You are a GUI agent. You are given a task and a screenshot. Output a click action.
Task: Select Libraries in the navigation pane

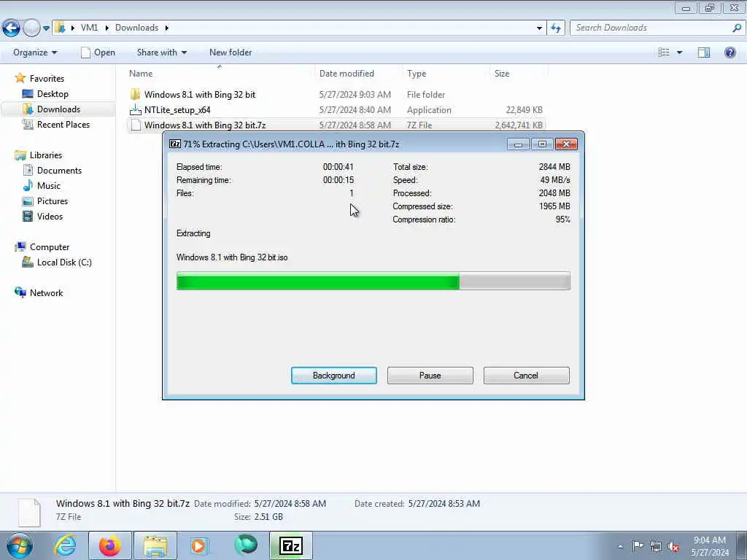click(46, 155)
